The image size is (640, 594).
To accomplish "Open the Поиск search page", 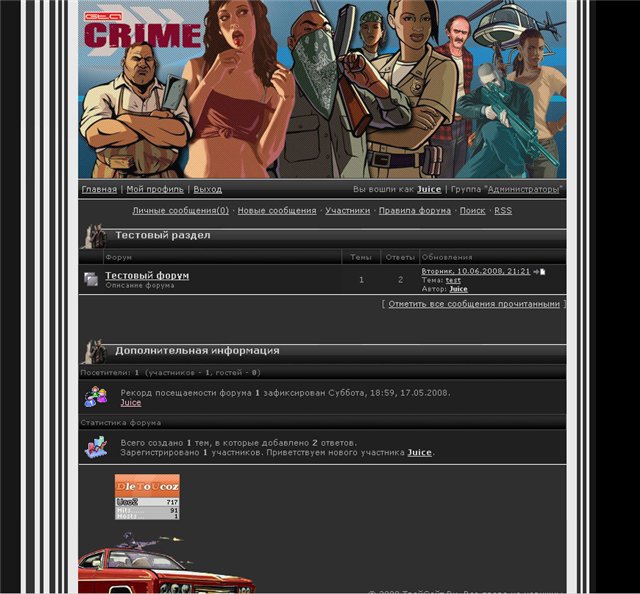I will (472, 211).
